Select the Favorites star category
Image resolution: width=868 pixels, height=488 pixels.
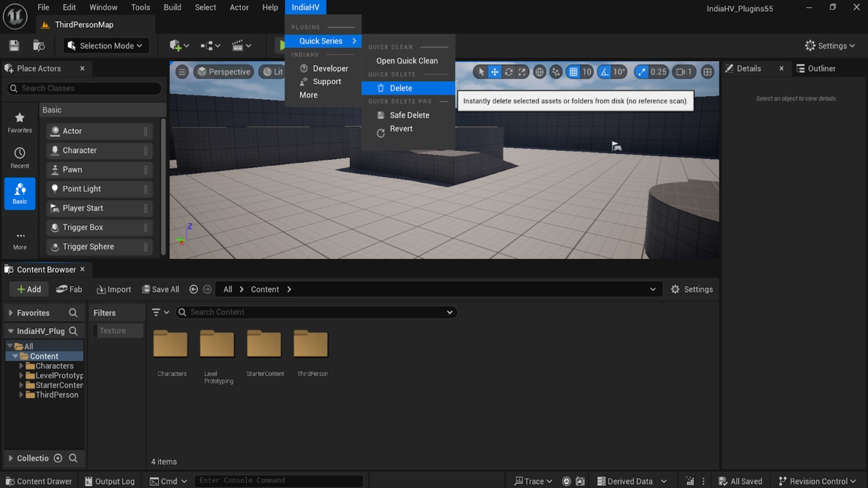pos(20,122)
